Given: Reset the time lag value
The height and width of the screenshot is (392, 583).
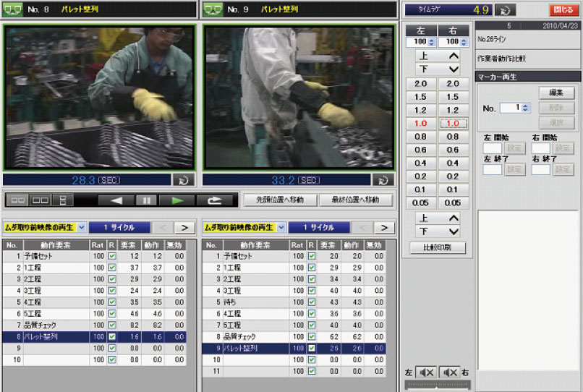Looking at the screenshot, I should pyautogui.click(x=505, y=10).
